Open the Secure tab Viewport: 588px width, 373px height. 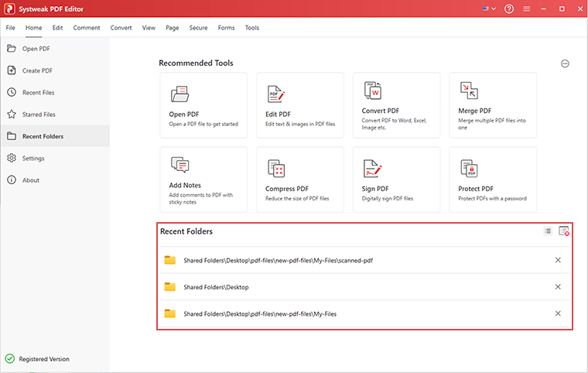(x=198, y=28)
